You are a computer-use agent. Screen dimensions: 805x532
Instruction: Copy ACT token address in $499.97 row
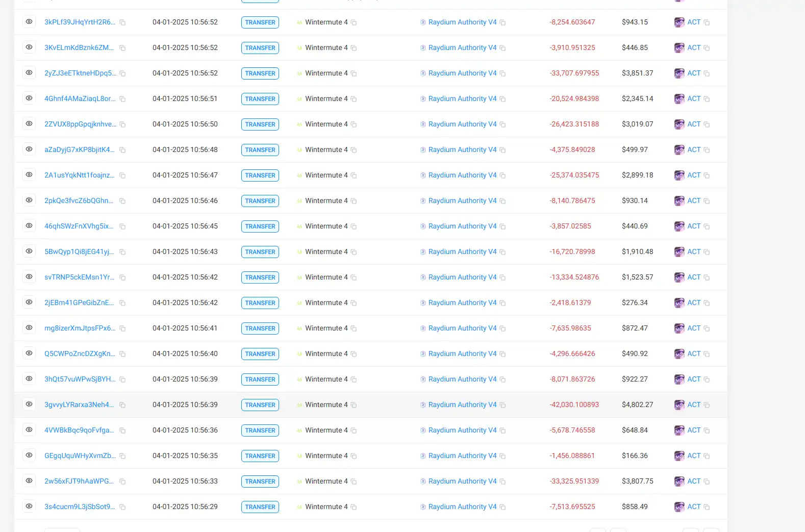pyautogui.click(x=707, y=150)
